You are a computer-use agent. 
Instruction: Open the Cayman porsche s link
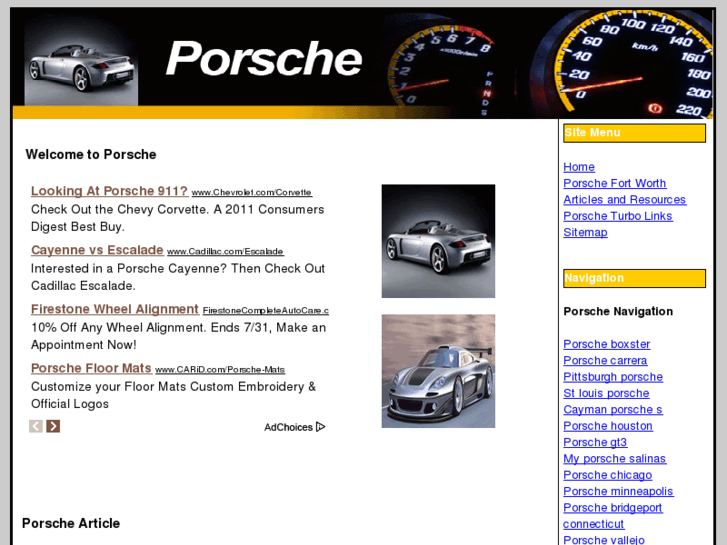612,410
